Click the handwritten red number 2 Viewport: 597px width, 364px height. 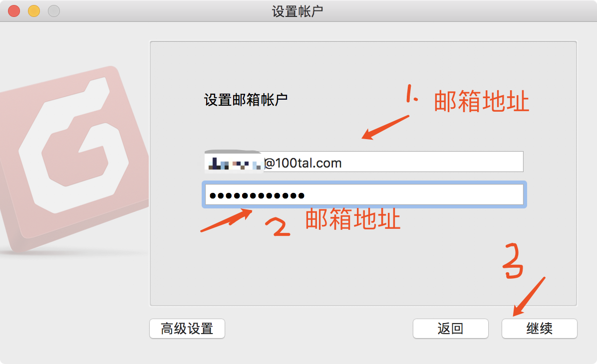pyautogui.click(x=278, y=227)
